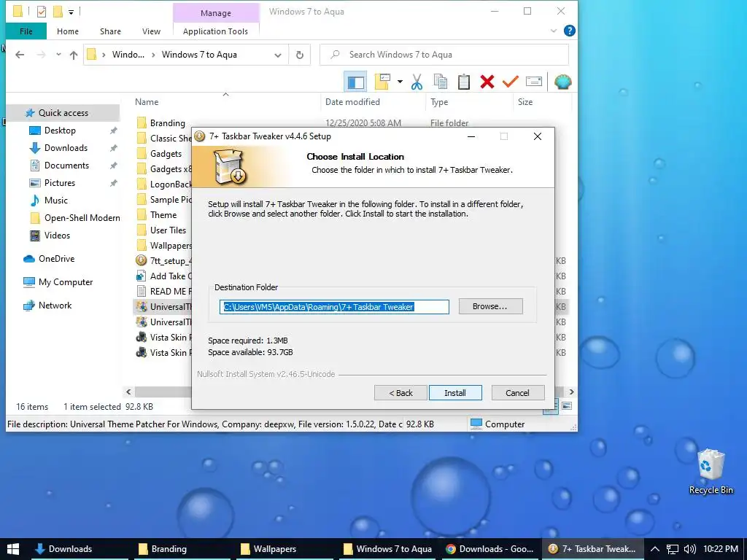The width and height of the screenshot is (747, 560).
Task: Click the Destination Folder path field
Action: pos(334,307)
